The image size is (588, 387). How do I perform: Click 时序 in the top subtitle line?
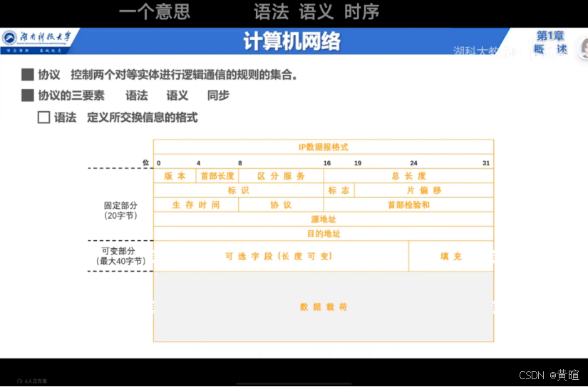(x=361, y=11)
